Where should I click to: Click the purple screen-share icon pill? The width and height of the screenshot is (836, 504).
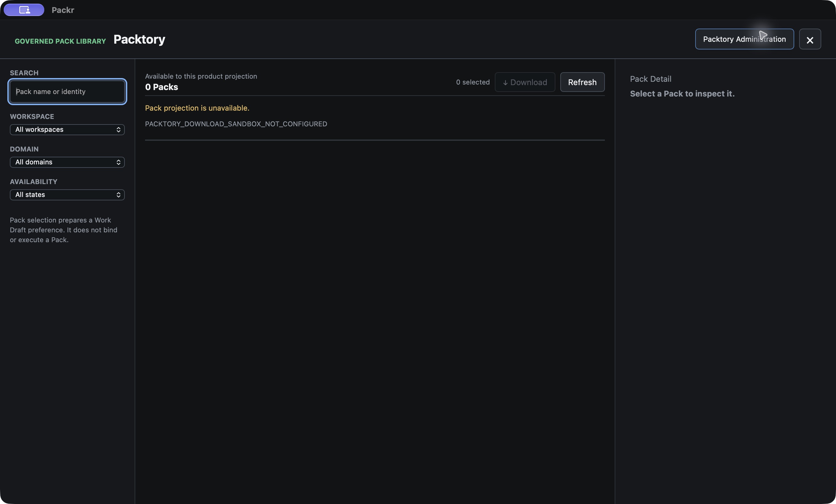click(x=24, y=10)
